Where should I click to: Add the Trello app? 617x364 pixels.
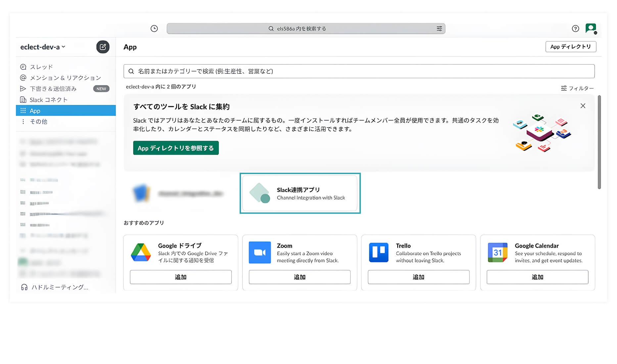click(x=418, y=277)
